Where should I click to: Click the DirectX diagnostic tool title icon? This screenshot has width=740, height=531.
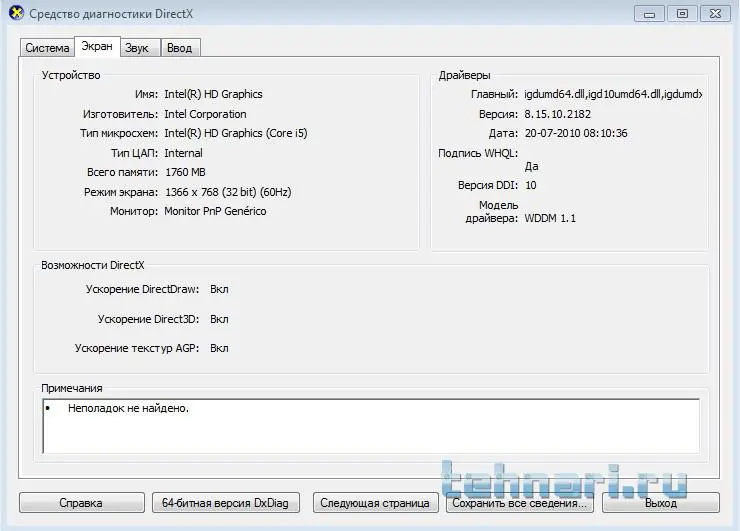pyautogui.click(x=17, y=13)
